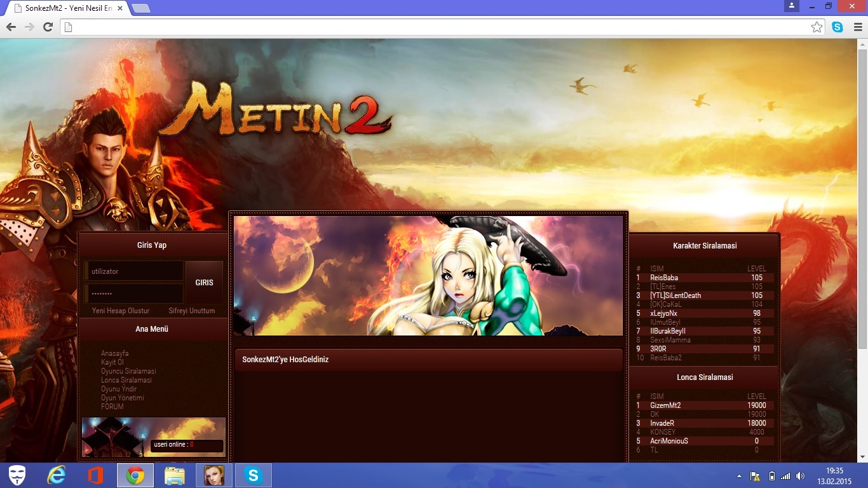Select ReisBaba2 ranking row

tap(705, 358)
